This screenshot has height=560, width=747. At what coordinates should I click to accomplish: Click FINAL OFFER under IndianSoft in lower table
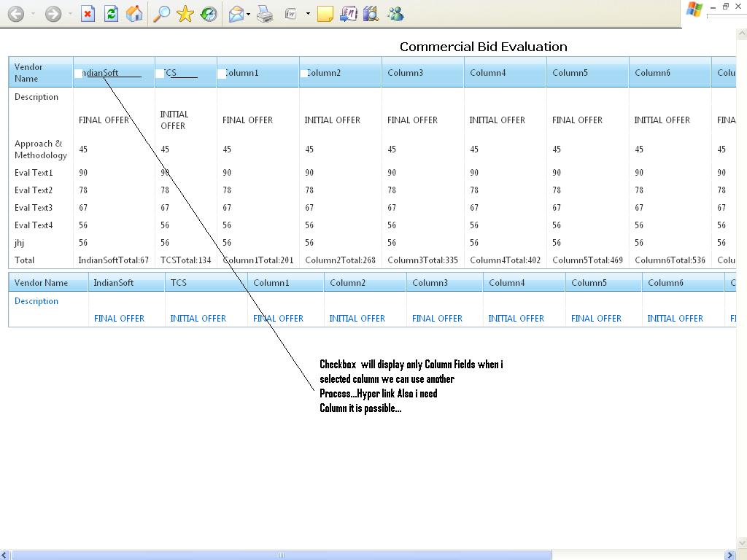pyautogui.click(x=119, y=319)
